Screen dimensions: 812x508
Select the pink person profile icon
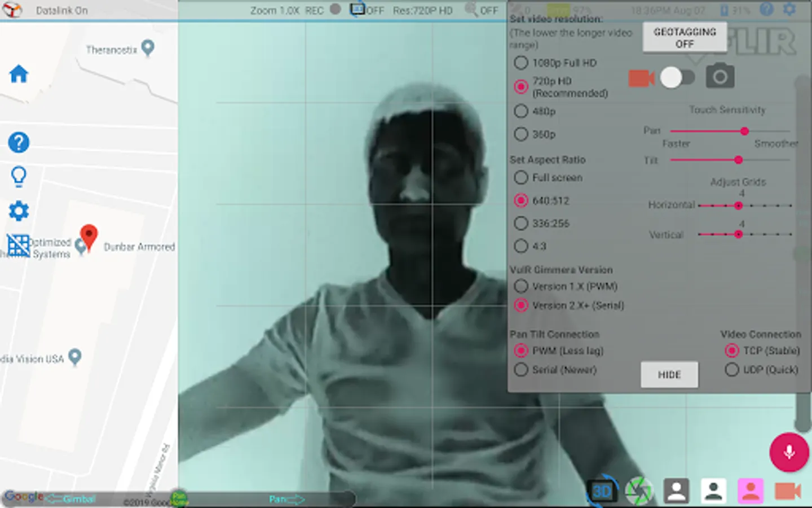pos(751,491)
